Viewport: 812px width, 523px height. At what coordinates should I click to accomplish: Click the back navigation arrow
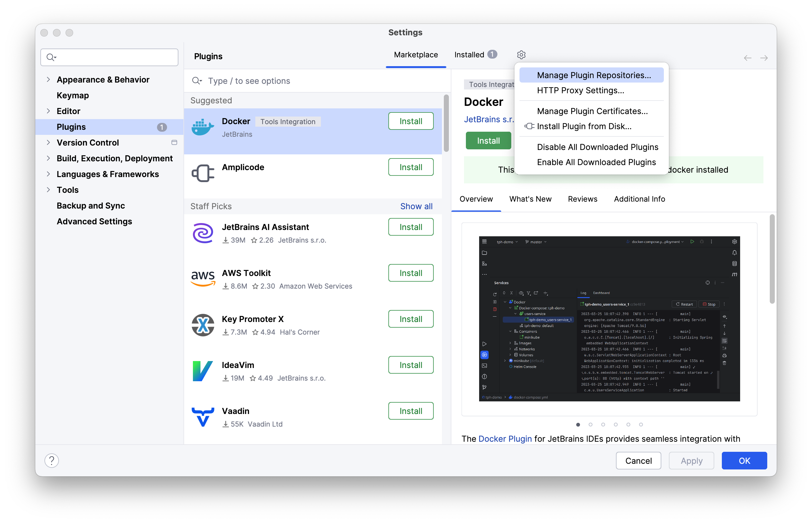[747, 58]
